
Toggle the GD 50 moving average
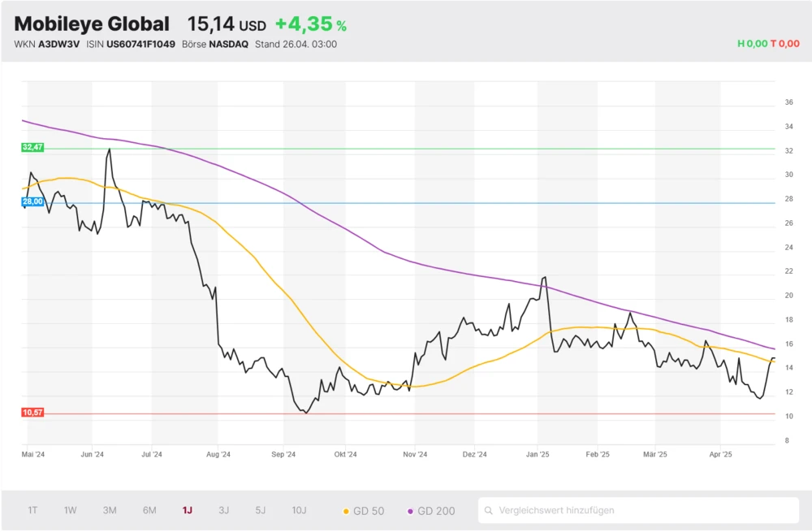point(364,511)
